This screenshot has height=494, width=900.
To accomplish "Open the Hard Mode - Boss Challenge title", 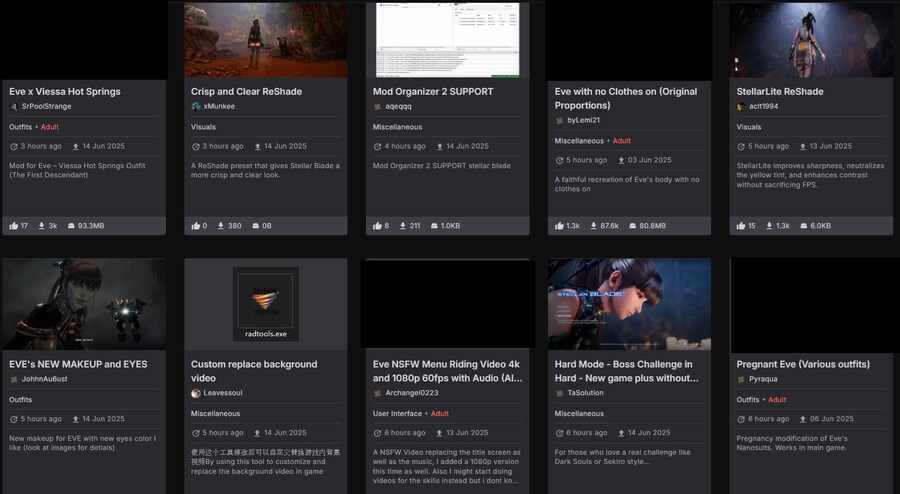I will coord(627,371).
